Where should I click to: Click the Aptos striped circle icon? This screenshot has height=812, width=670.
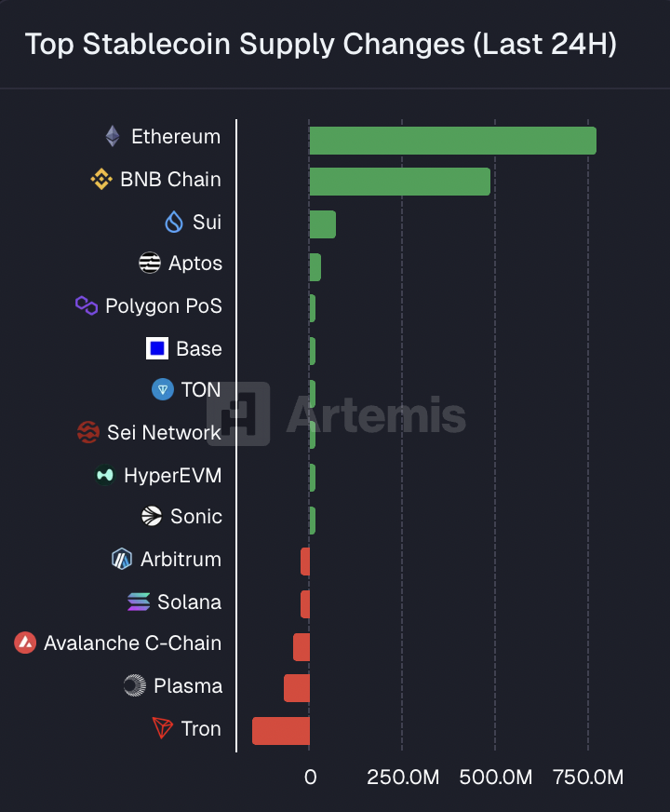(150, 264)
